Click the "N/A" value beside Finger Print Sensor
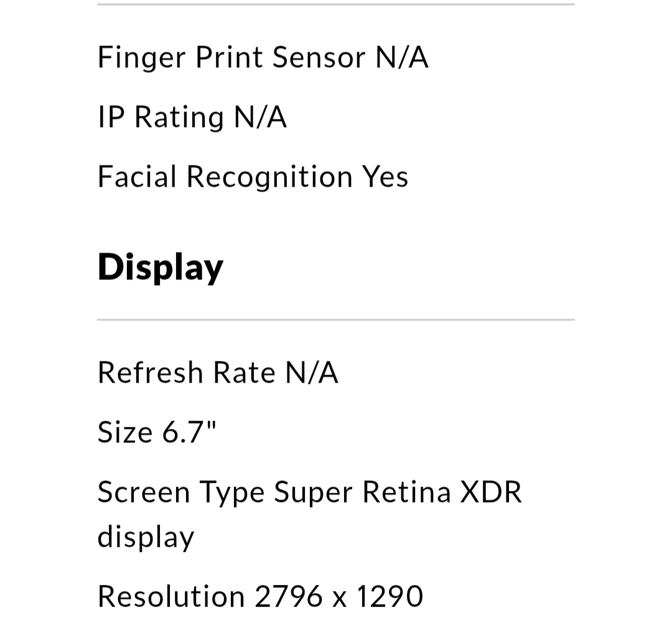Viewport: 672px width, 636px height. pyautogui.click(x=401, y=57)
